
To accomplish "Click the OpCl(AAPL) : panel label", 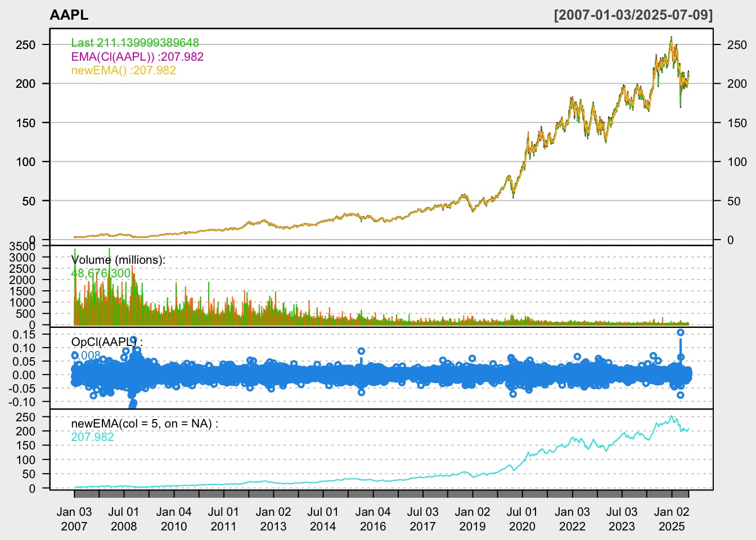I will click(x=107, y=341).
